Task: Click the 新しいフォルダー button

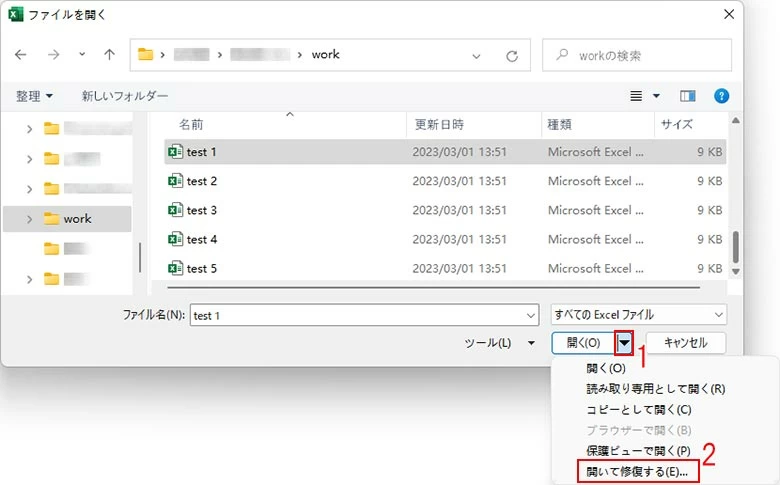Action: click(x=124, y=96)
